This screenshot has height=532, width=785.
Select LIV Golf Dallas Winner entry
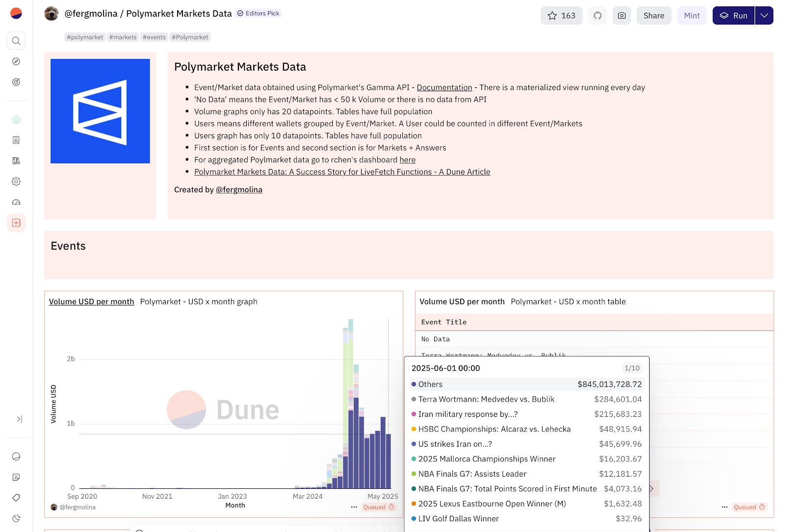[526, 519]
